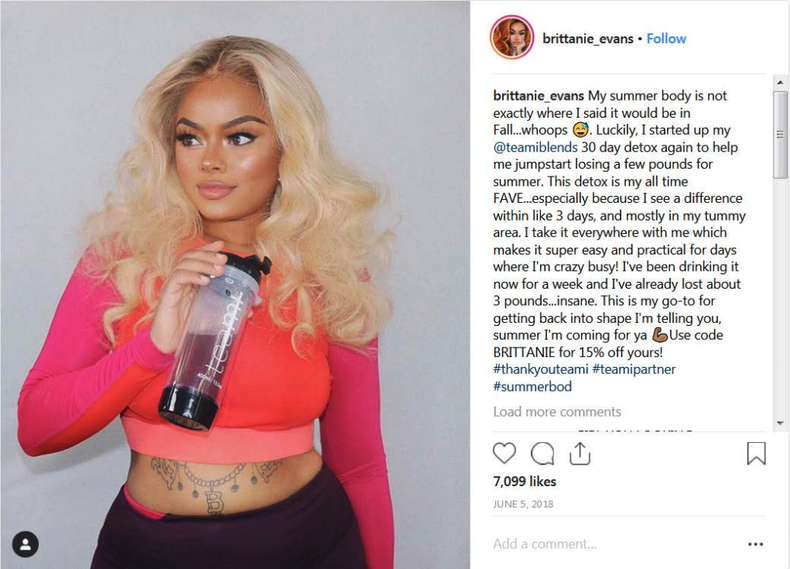Share post using the upload arrow icon

[580, 453]
